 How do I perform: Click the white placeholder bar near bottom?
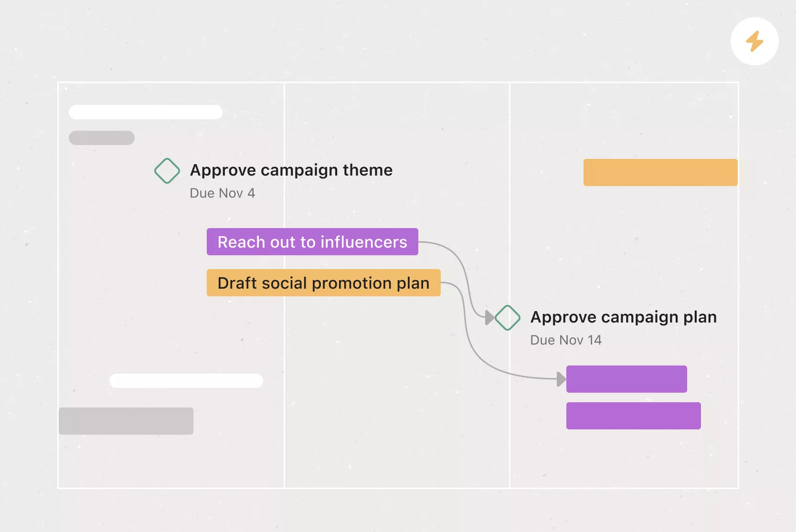tap(186, 381)
